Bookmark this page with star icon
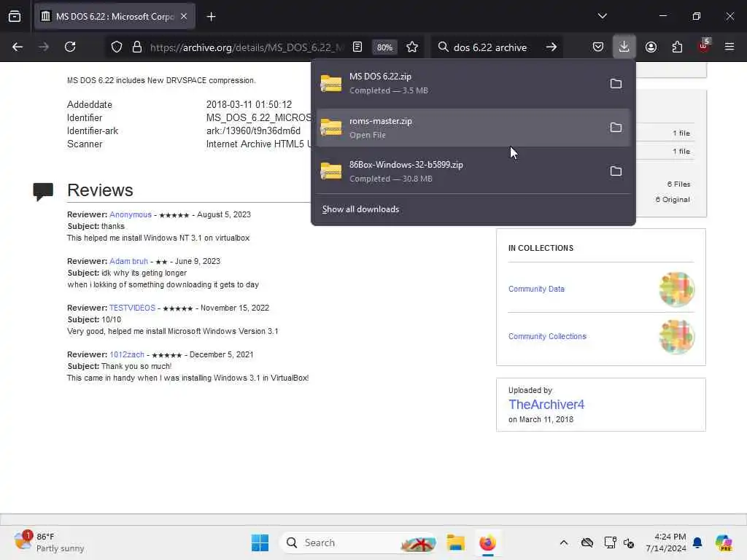 (x=412, y=47)
